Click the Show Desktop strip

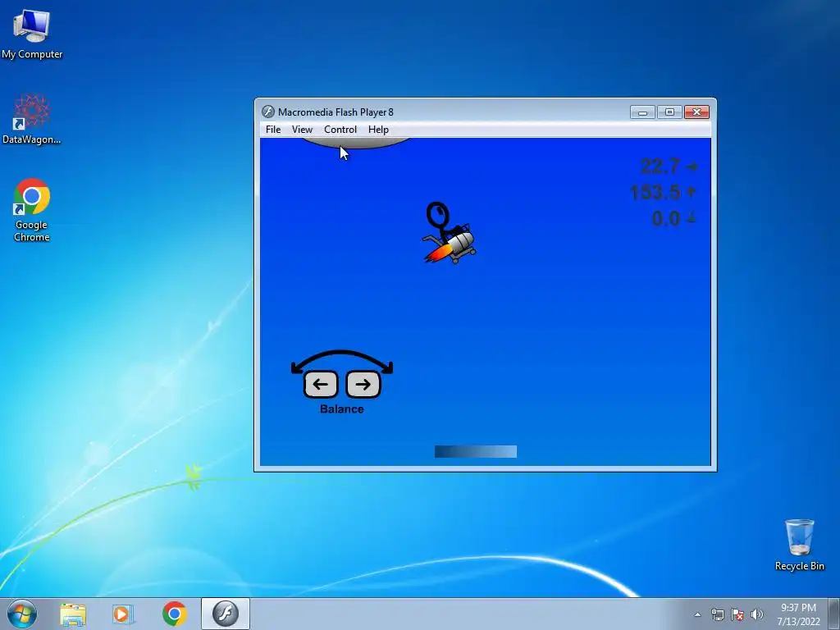click(x=834, y=614)
